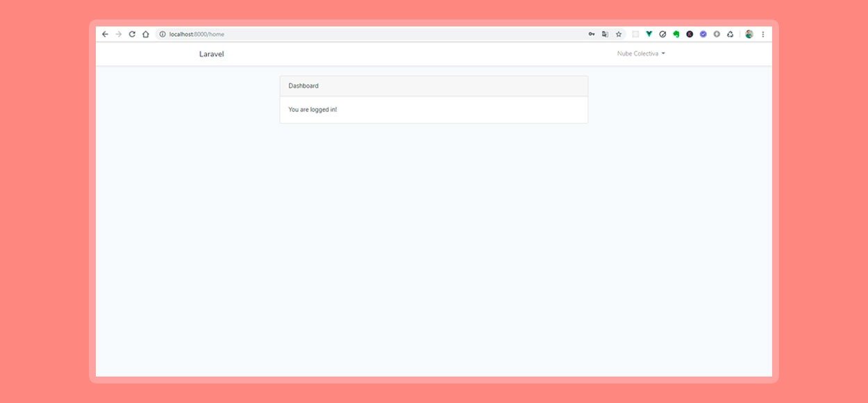The image size is (868, 403).
Task: Open the Chrome profile avatar
Action: pos(749,34)
